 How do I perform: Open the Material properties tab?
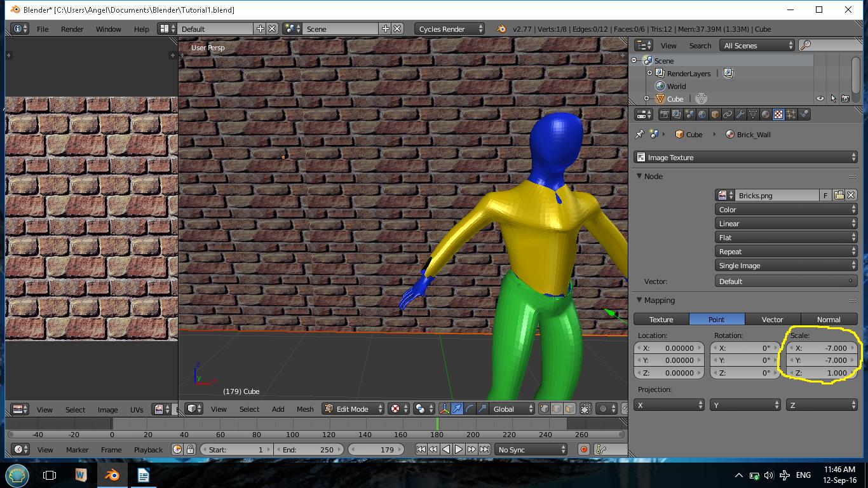[x=766, y=114]
